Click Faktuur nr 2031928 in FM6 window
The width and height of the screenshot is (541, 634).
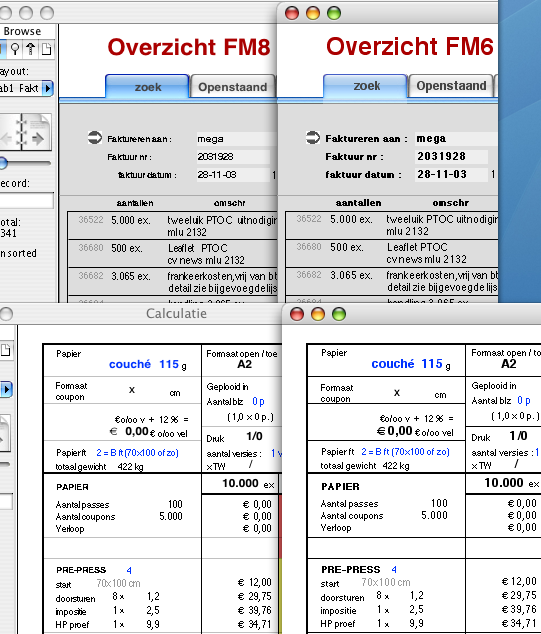(452, 156)
